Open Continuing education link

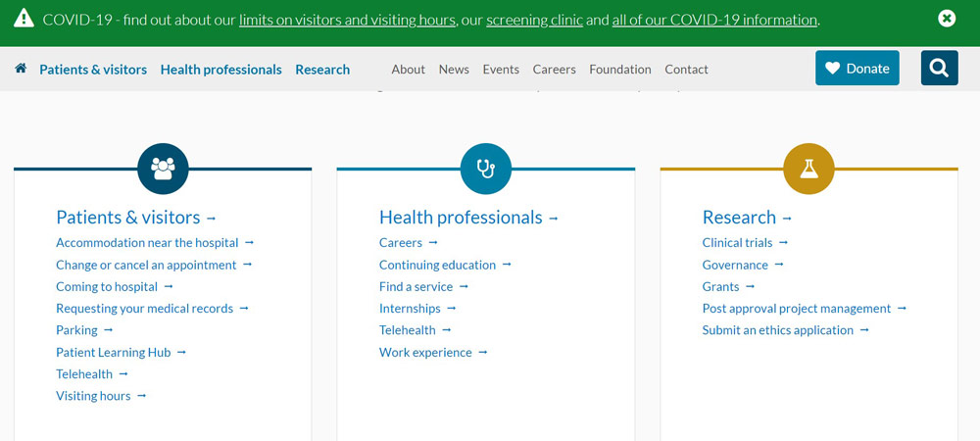437,265
